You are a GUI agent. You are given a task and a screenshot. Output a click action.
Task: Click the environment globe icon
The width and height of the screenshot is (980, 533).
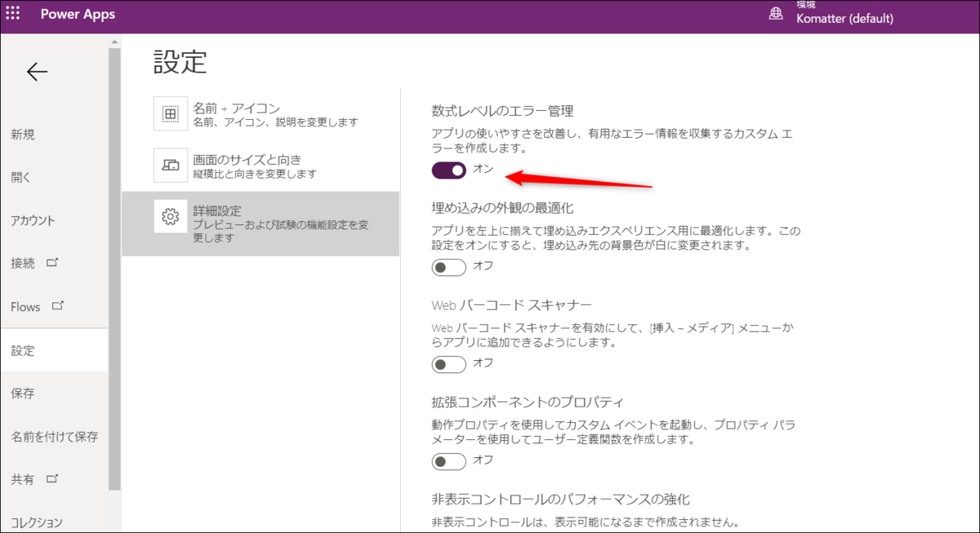(776, 15)
